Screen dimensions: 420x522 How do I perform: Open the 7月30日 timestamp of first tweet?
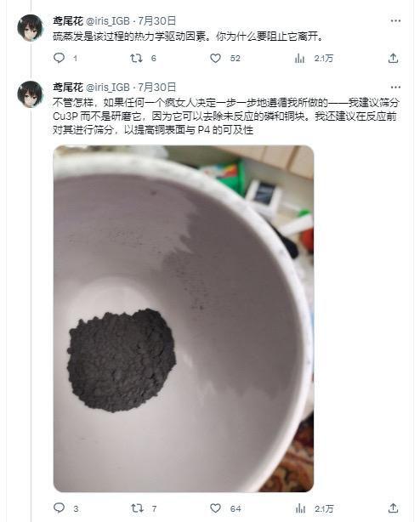(x=157, y=21)
